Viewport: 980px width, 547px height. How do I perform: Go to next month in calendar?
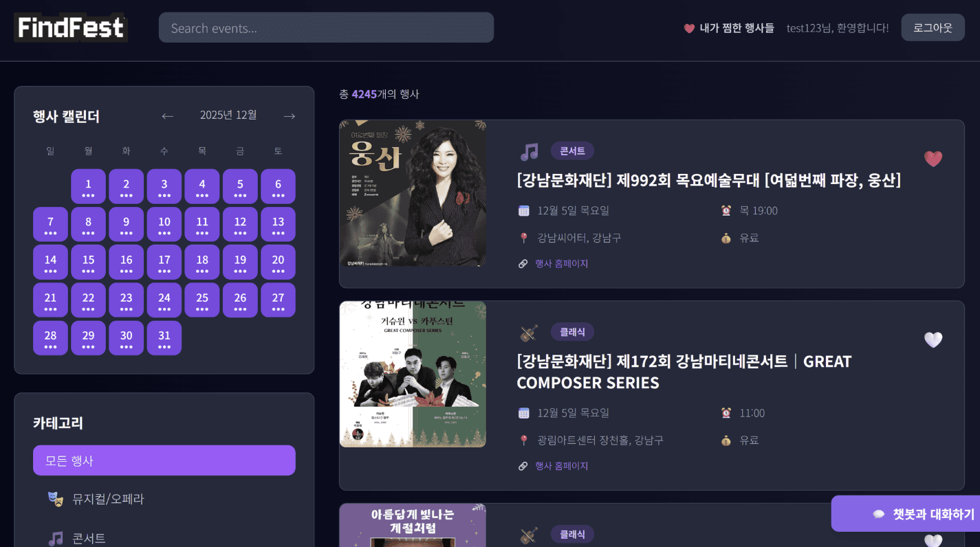[x=290, y=116]
